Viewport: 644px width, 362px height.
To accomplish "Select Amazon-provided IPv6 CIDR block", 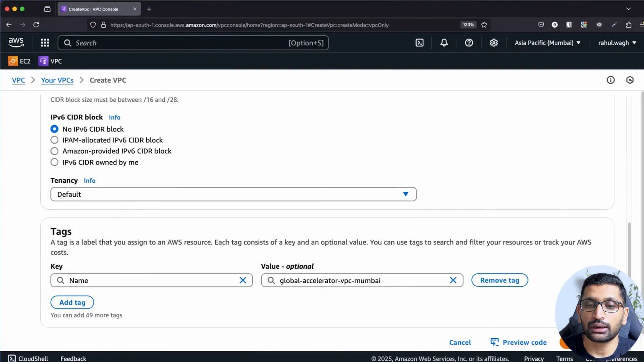I will 54,151.
